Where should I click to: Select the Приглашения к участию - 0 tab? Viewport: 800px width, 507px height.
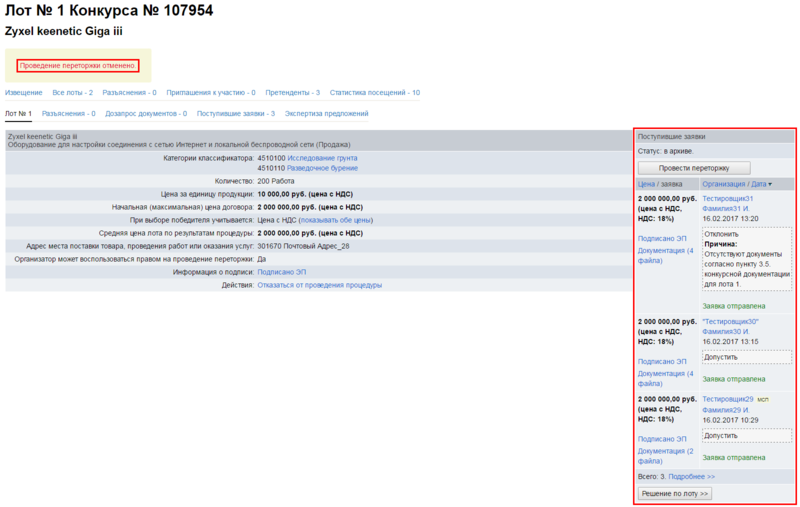(x=211, y=92)
